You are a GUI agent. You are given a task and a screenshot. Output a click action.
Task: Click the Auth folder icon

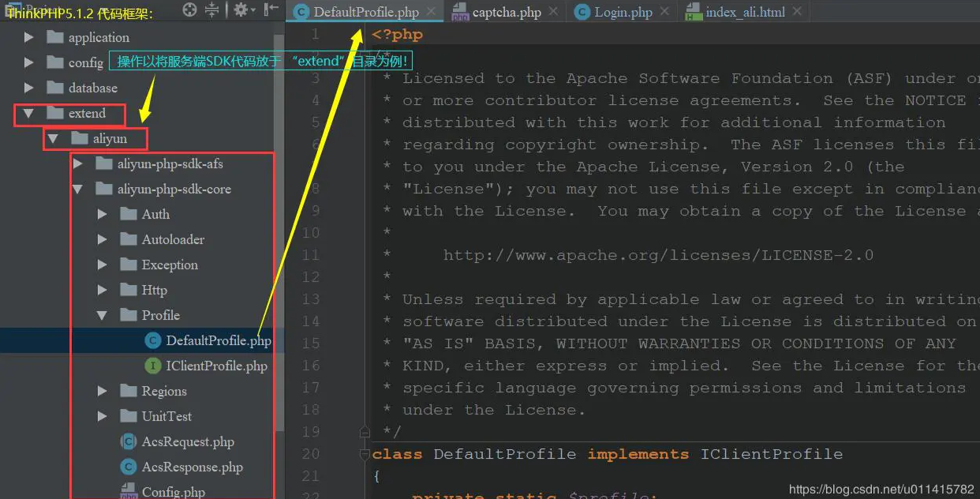(128, 214)
